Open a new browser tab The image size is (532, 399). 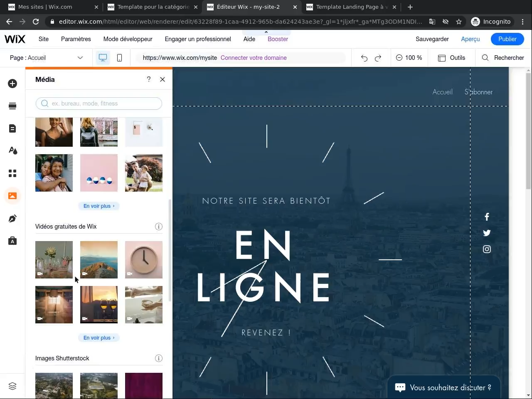[x=410, y=7]
